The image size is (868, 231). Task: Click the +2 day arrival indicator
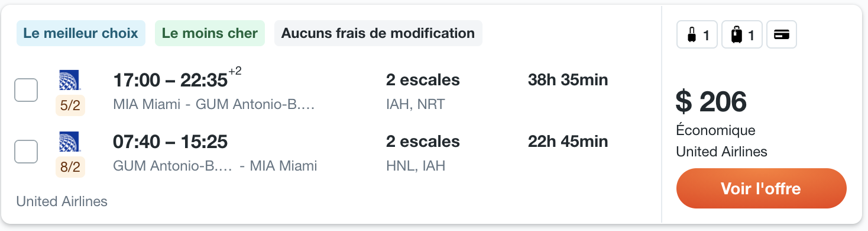point(235,72)
